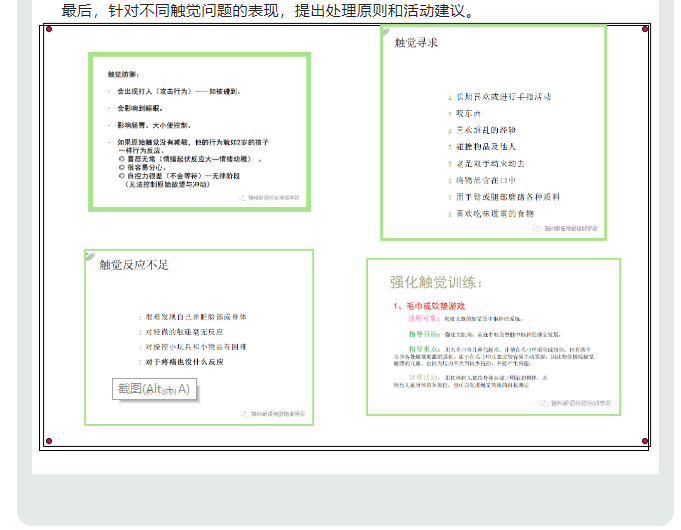Click the 触觉寻求 slide title
Image resolution: width=681 pixels, height=530 pixels.
coord(416,43)
